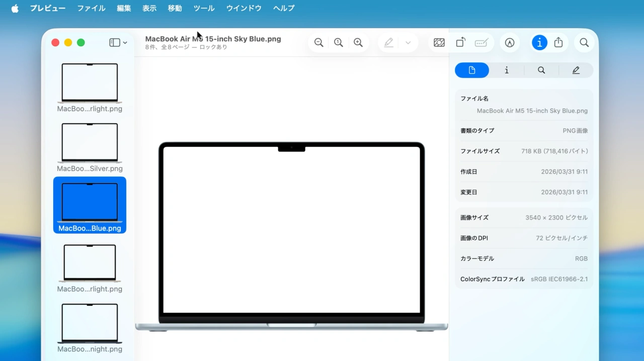644x361 pixels.
Task: Click the zoom in magnifier icon
Action: 358,42
